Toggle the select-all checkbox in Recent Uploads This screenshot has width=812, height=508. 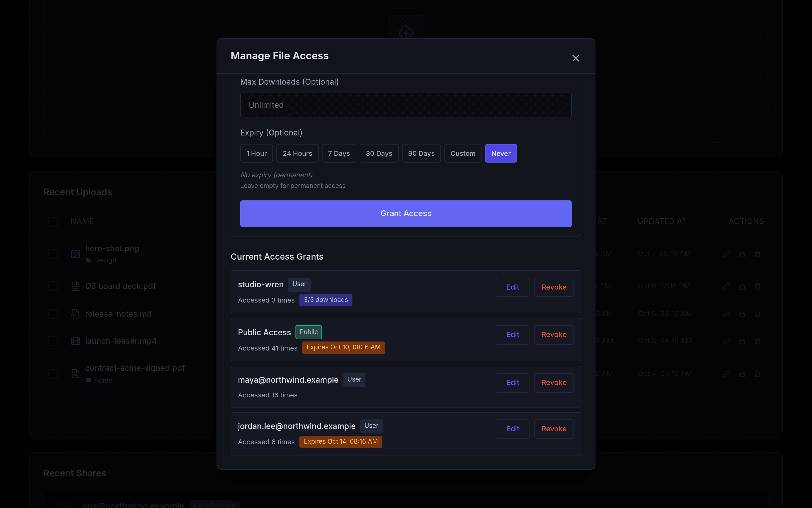click(x=53, y=222)
